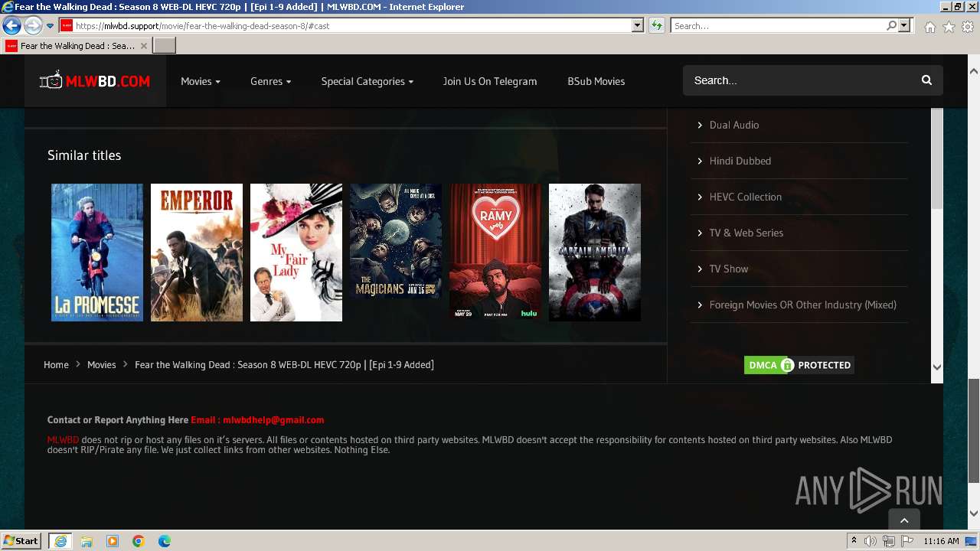Viewport: 980px width, 551px height.
Task: Open The Magicians poster
Action: (396, 253)
